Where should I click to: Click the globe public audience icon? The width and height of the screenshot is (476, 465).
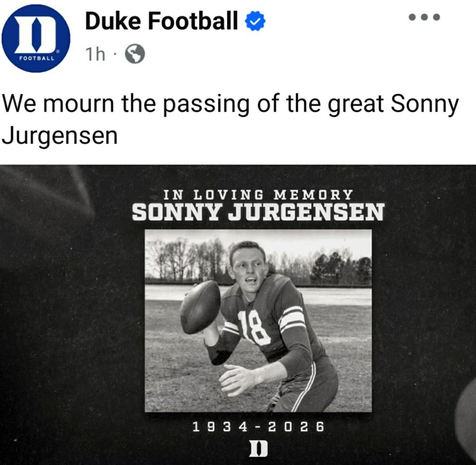[x=135, y=55]
